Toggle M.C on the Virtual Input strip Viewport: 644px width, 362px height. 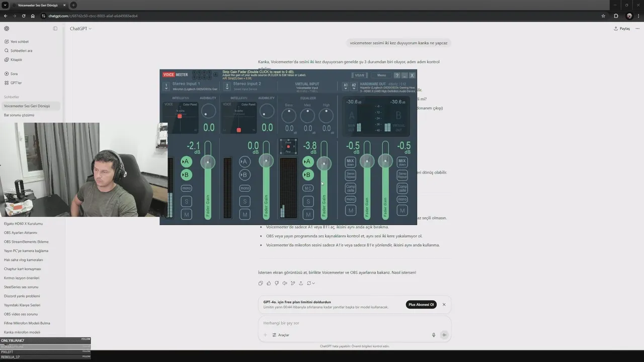click(x=308, y=188)
